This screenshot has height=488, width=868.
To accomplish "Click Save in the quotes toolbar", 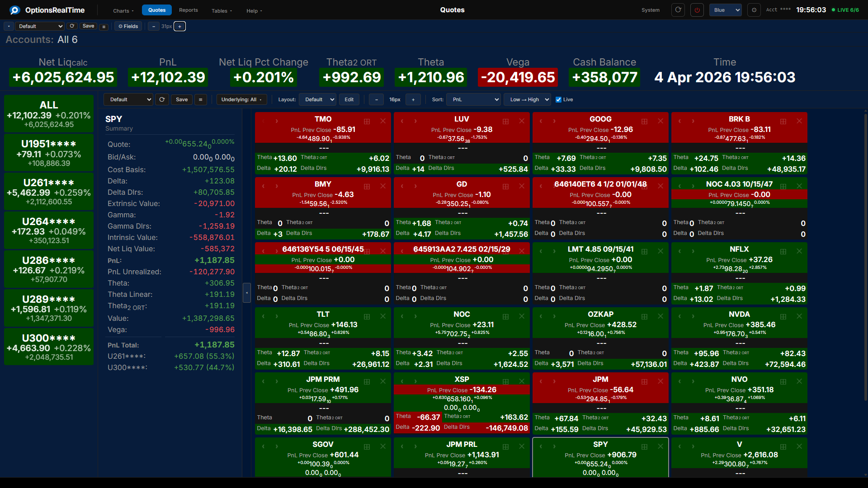I will [182, 99].
